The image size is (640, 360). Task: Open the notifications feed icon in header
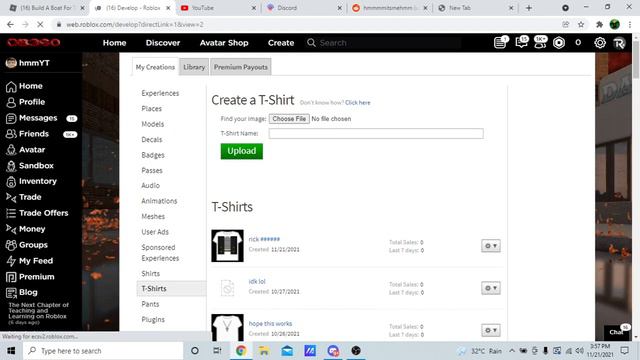(500, 42)
